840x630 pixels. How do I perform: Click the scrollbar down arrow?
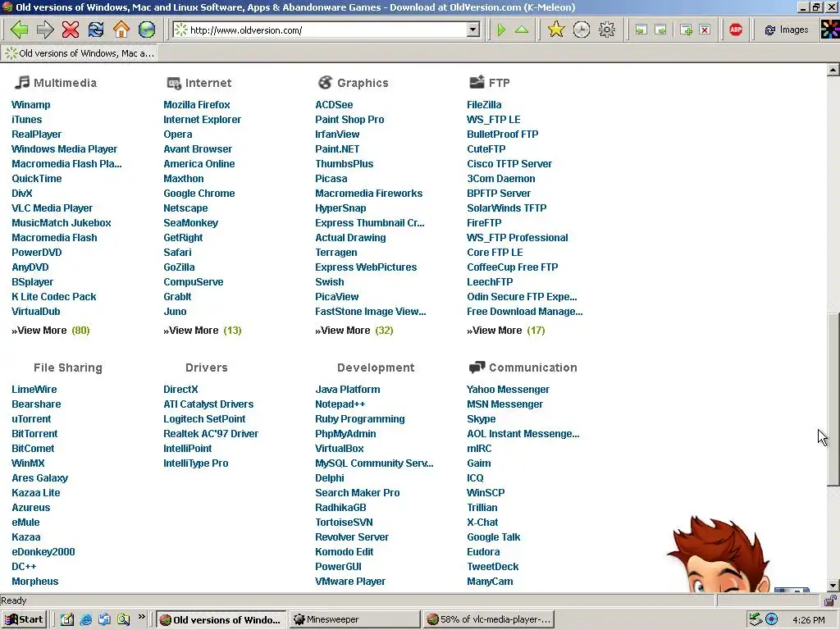833,586
